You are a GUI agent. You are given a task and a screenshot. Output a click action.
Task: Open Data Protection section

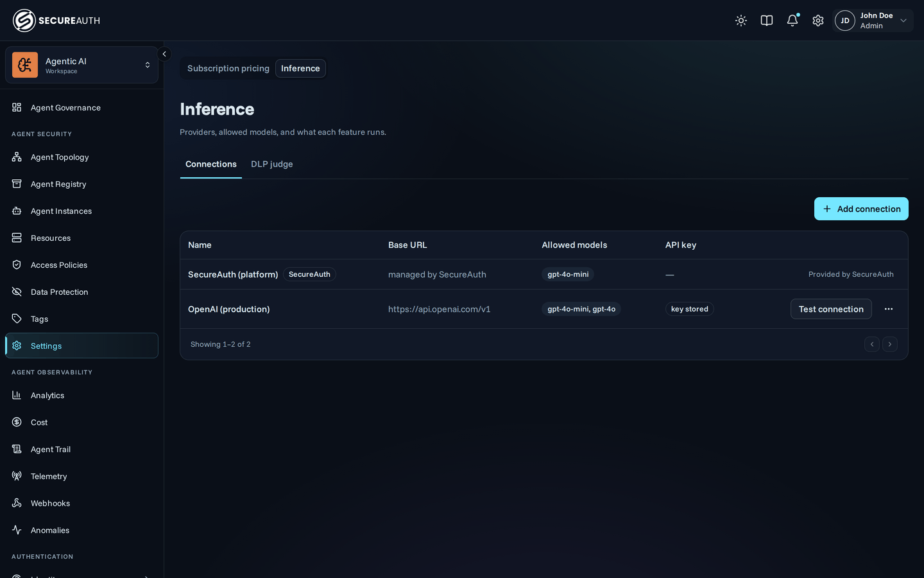coord(81,292)
